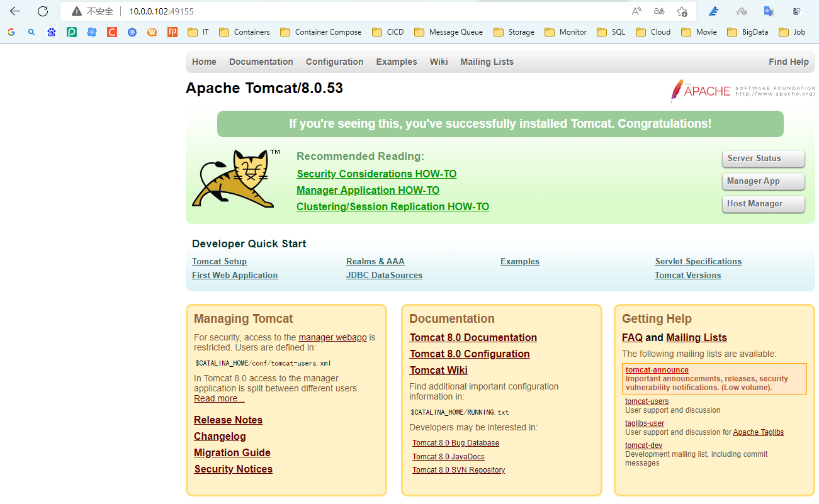
Task: Open the database-search extension icon
Action: click(796, 11)
